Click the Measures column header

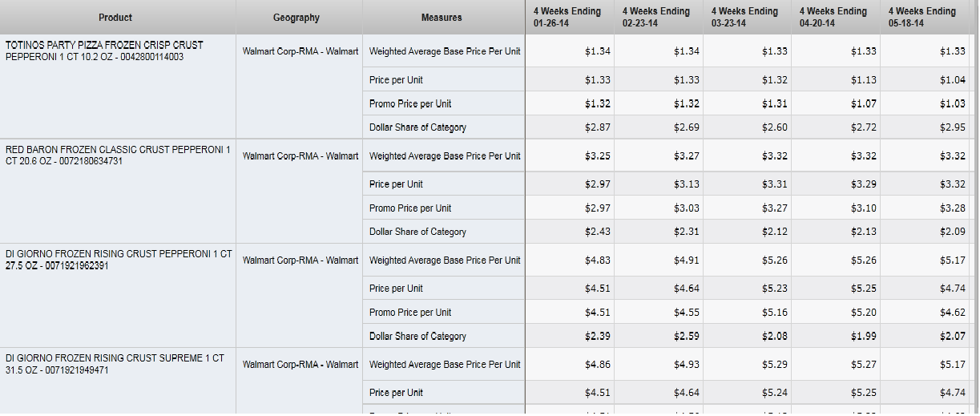click(x=442, y=18)
